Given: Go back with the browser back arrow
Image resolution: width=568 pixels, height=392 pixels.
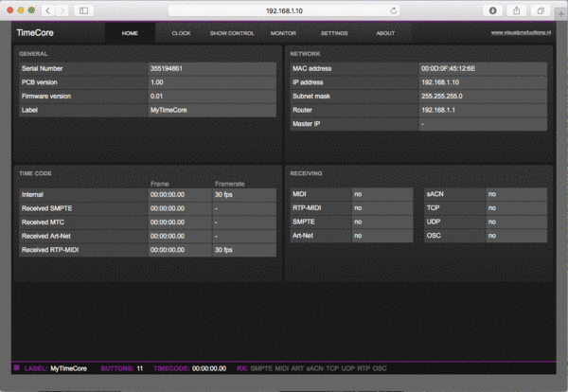Looking at the screenshot, I should pos(48,10).
